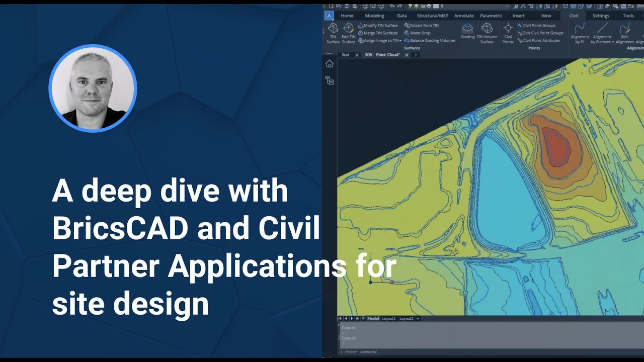This screenshot has width=644, height=362.
Task: Go to next layout tab arrow
Action: pos(352,318)
